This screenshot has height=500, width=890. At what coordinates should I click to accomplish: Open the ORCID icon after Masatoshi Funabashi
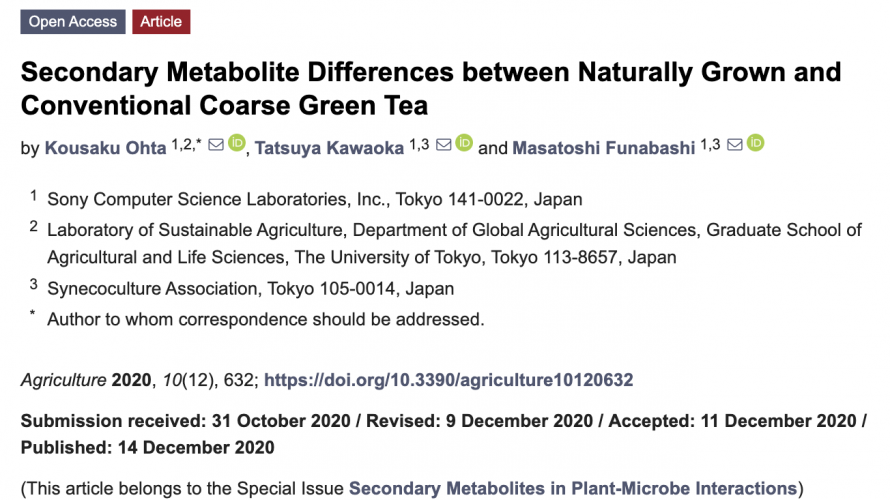tap(755, 143)
